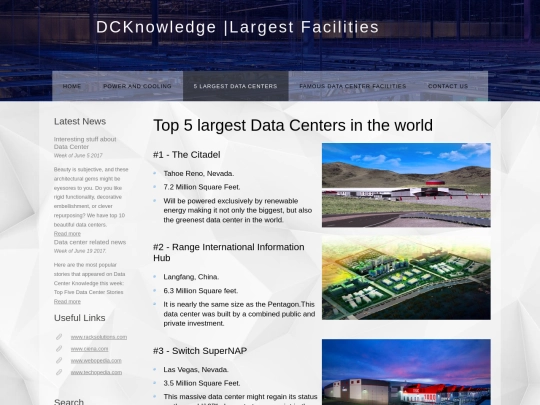This screenshot has width=540, height=405.
Task: Click 'Tahoe Reno, Nevada.' bullet text
Action: [x=199, y=174]
